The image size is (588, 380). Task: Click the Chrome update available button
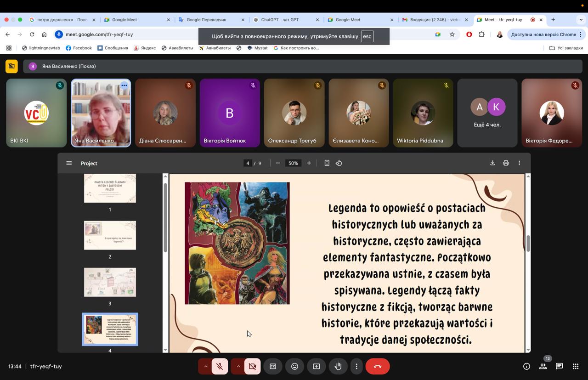[x=543, y=34]
